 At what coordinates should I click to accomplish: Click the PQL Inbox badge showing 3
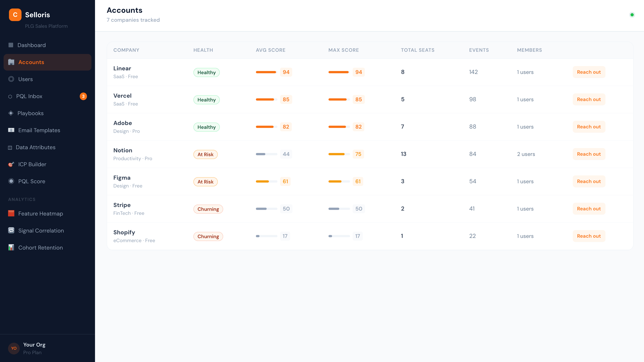point(83,96)
